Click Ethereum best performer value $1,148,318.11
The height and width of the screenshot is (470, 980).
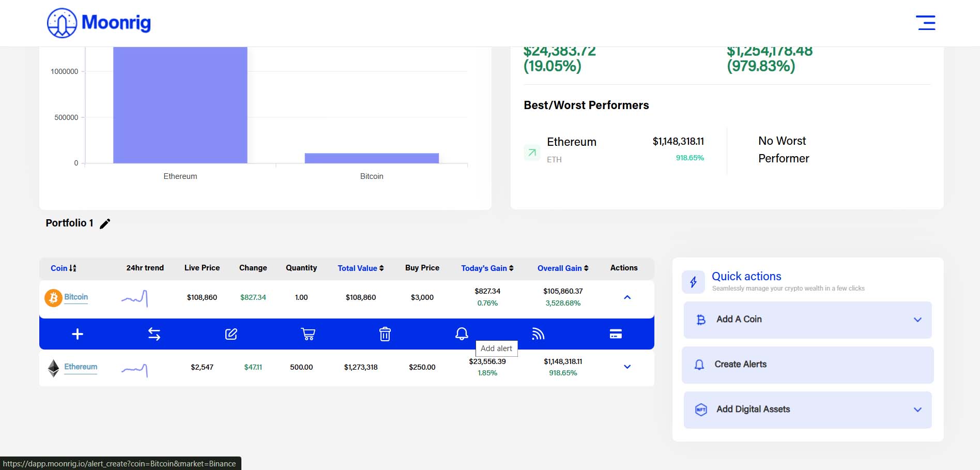point(678,142)
